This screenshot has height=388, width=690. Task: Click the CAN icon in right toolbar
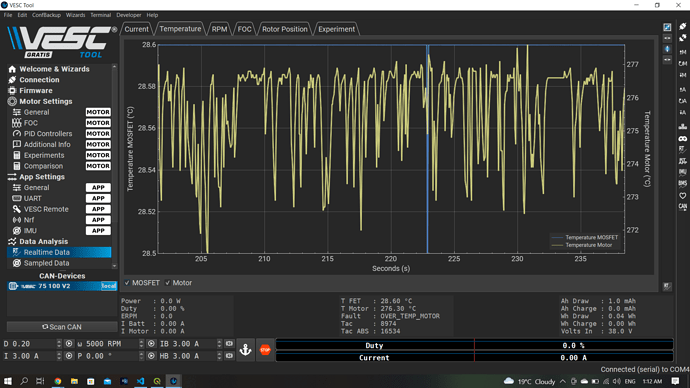(683, 207)
